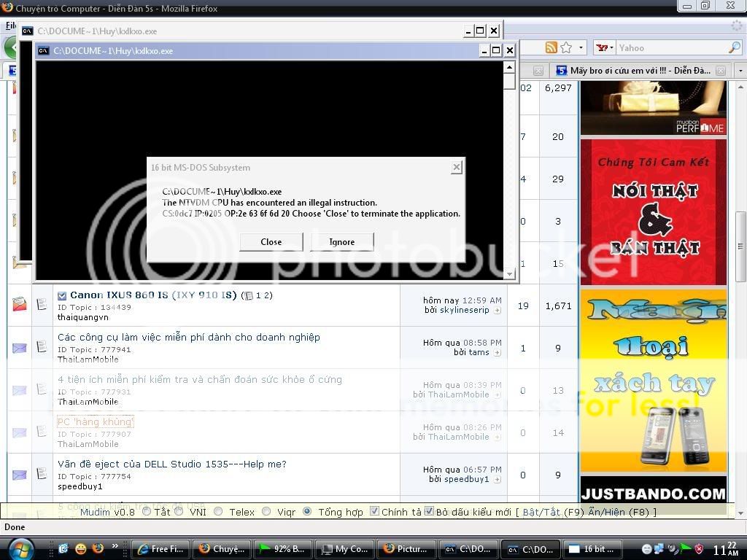Click the red new-posts envelope beside Canon IXUS topic
This screenshot has width=747, height=560.
[19, 303]
